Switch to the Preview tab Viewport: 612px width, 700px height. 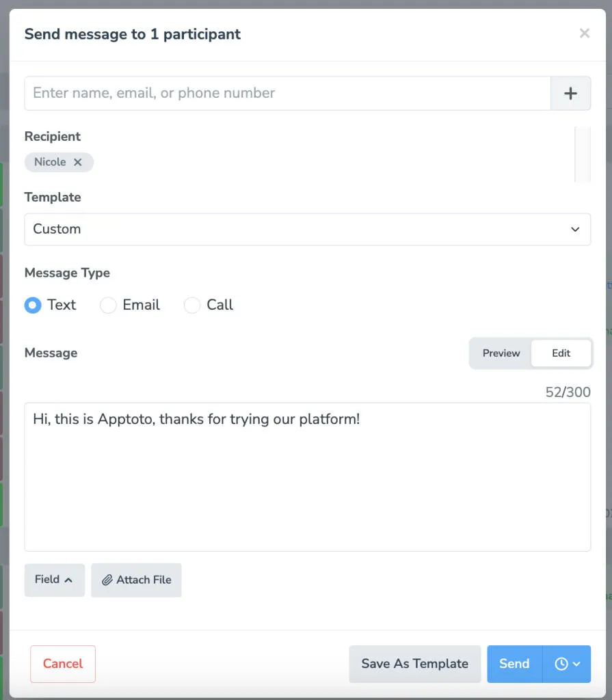[501, 353]
